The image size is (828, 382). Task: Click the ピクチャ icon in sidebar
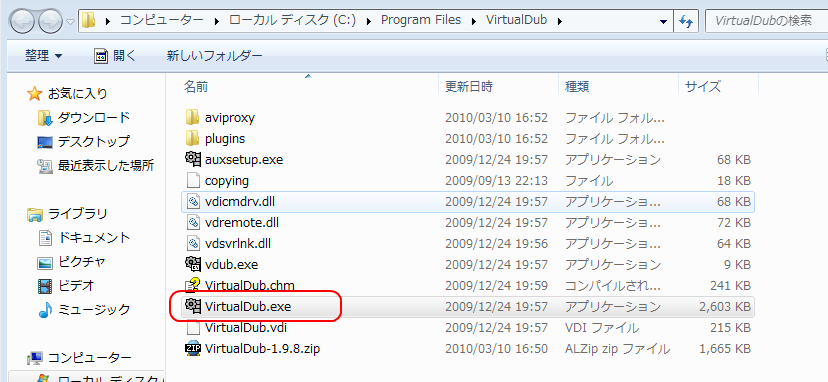coord(45,263)
